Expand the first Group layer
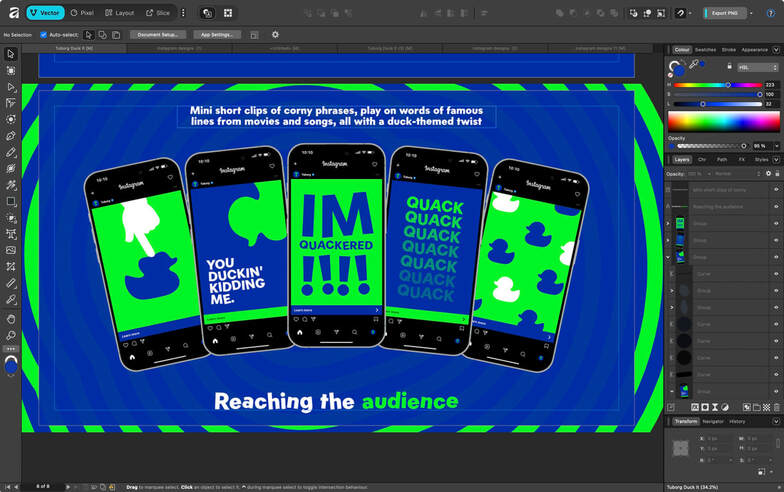784x492 pixels. (x=669, y=223)
